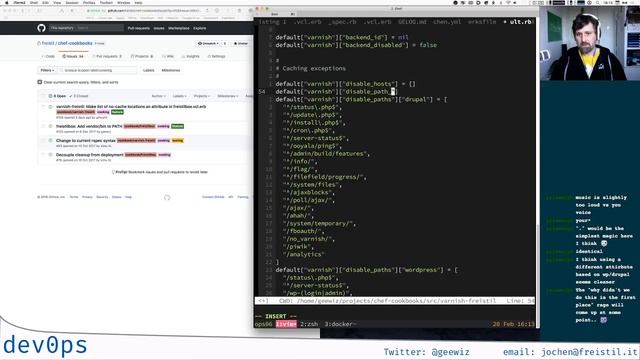Show the closed issues list
Image resolution: width=640 pixels, height=360 pixels.
pos(78,96)
